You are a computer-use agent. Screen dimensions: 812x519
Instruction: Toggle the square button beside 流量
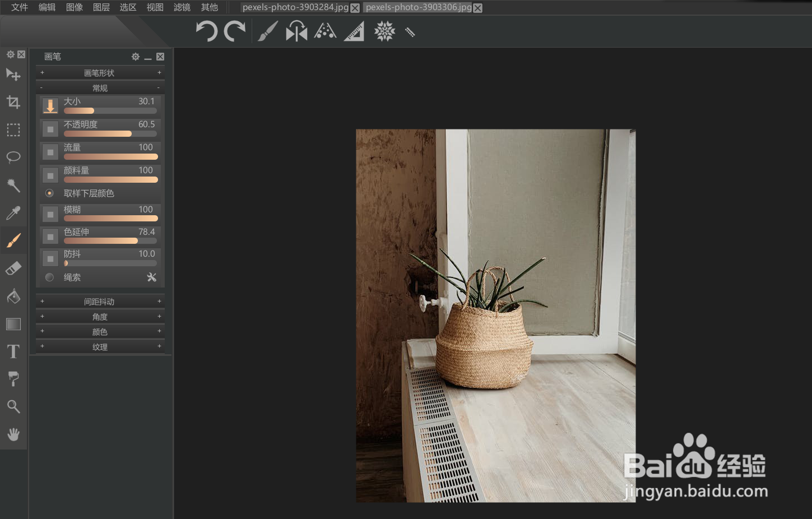50,152
